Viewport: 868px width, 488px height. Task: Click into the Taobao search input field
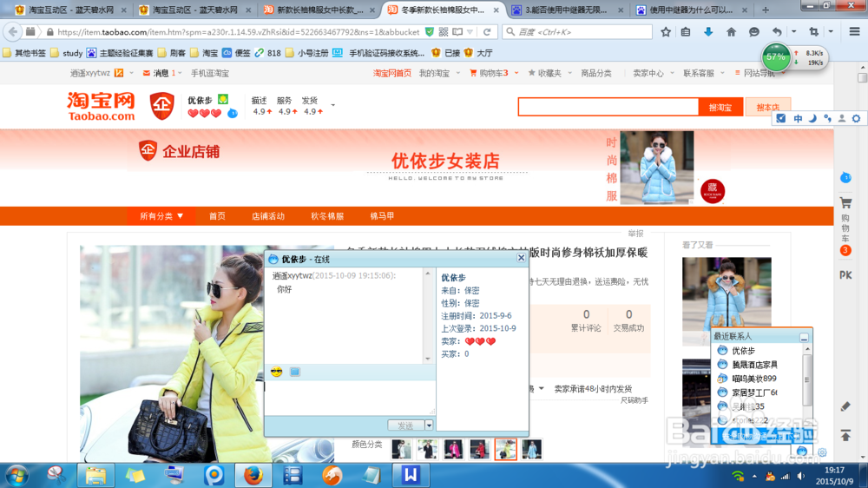point(608,107)
